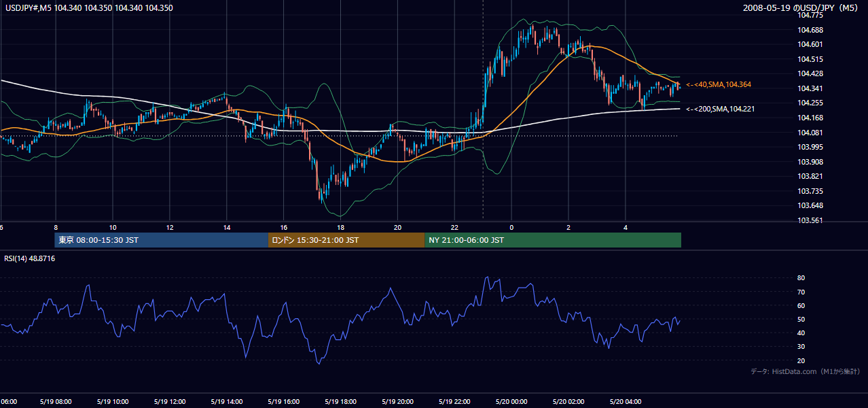Select the 東京 08:00-15:30 JST session bar
The width and height of the screenshot is (868, 408).
162,240
